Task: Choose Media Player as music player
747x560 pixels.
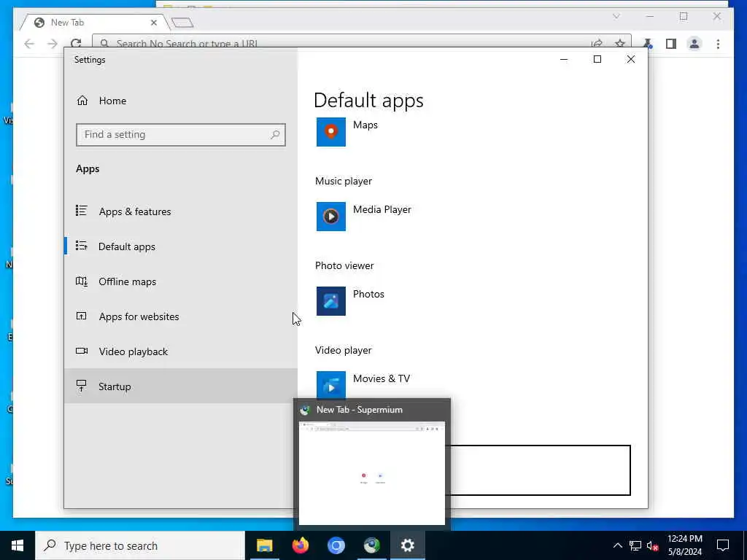Action: [x=382, y=209]
